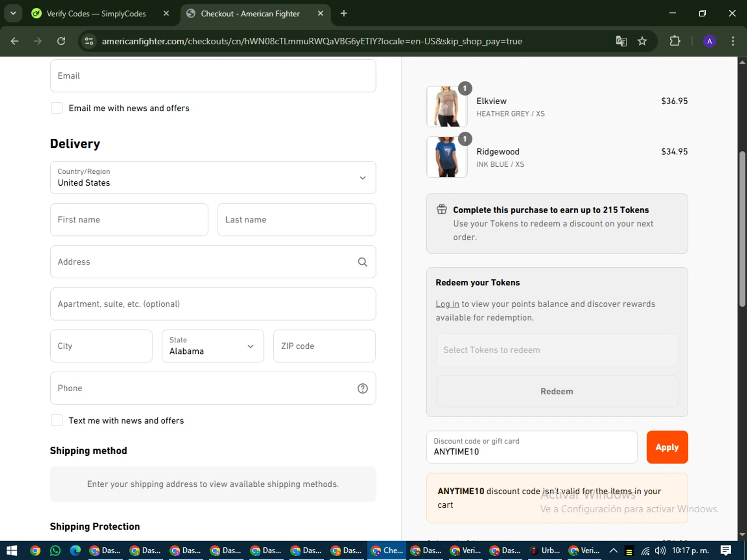Open the State dropdown showing Alabama
This screenshot has width=747, height=560.
[213, 346]
